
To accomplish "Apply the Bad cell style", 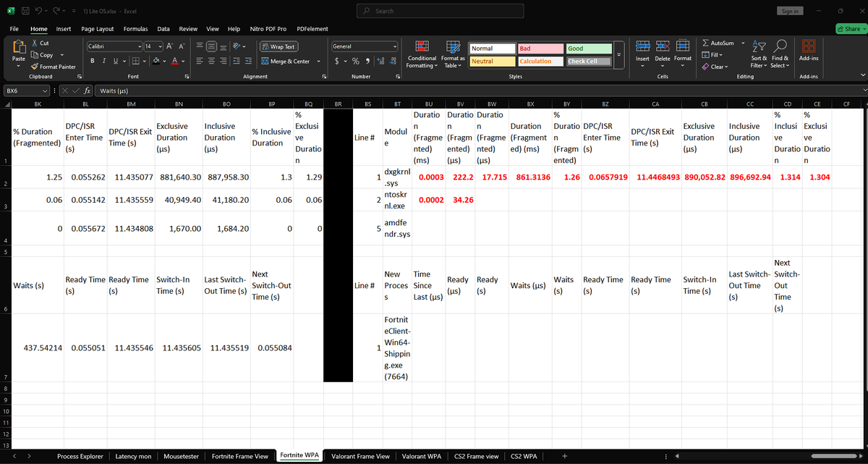I will point(539,48).
